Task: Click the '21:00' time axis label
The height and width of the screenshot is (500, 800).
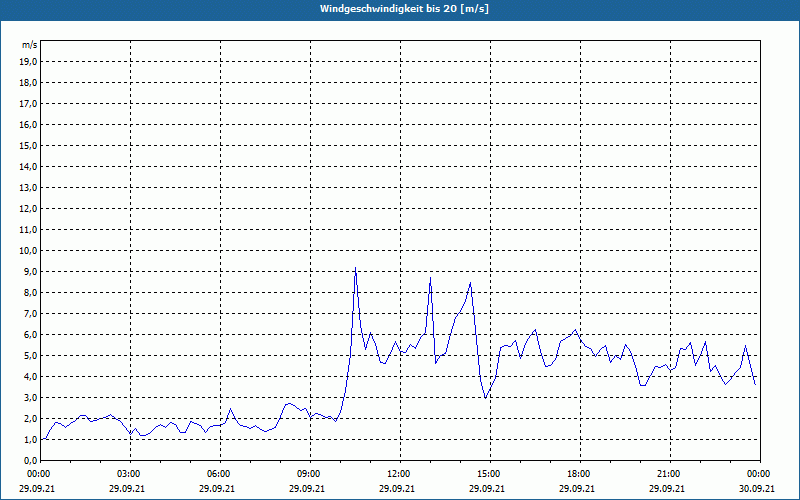Action: tap(669, 474)
